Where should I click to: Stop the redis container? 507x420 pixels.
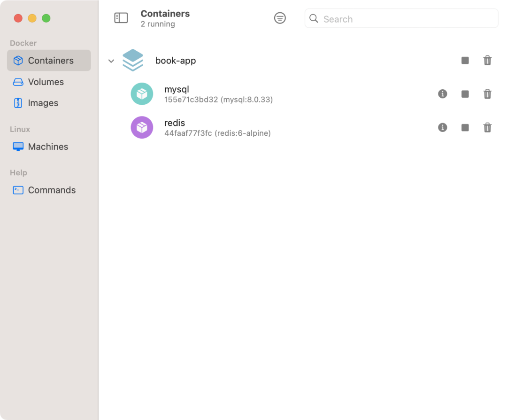pos(465,128)
